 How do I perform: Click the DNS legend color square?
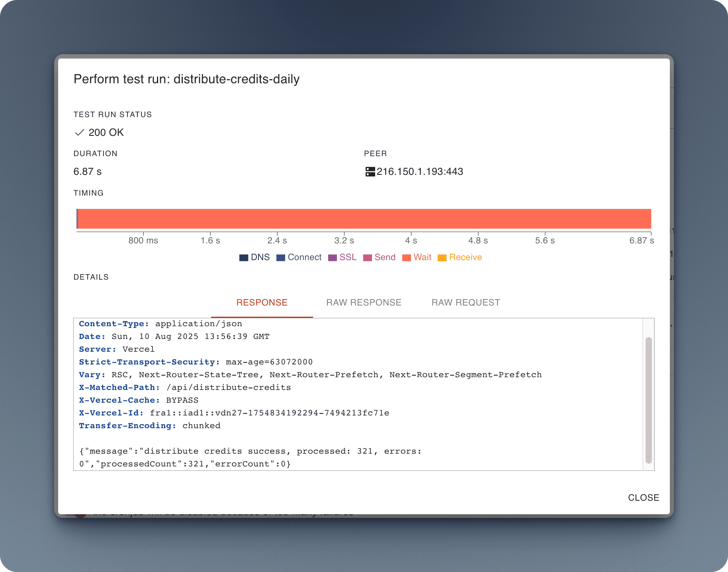[243, 258]
